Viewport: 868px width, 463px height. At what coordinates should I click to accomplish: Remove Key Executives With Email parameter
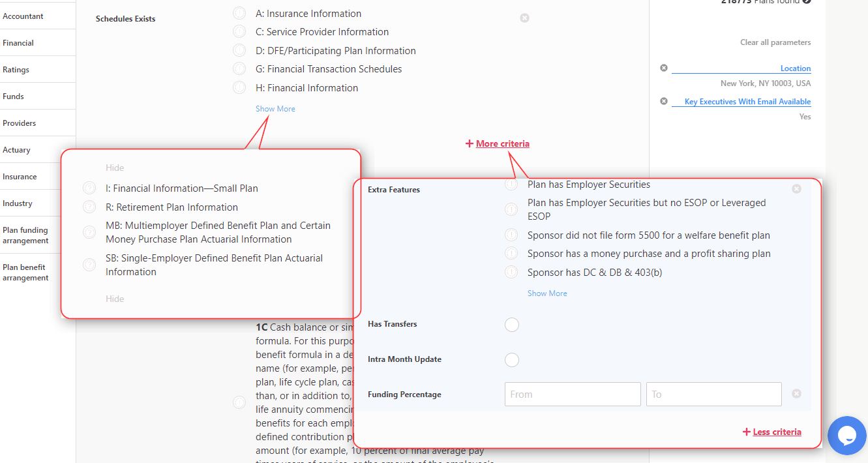(x=664, y=101)
